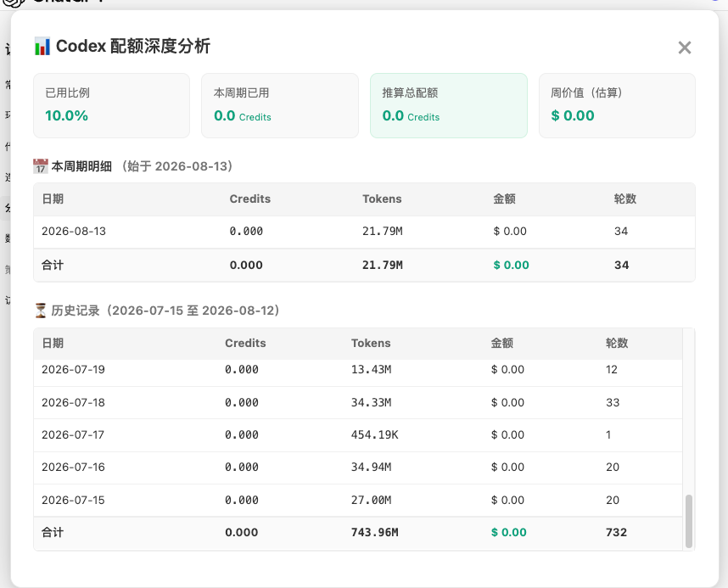Viewport: 728px width, 588px height.
Task: Click the 2026-07-16 history row date
Action: coord(73,468)
